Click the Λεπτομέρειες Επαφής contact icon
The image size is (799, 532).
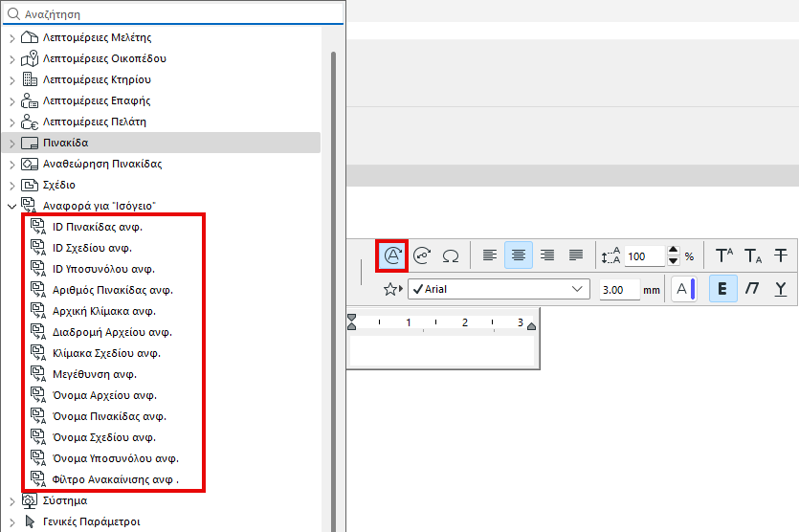click(x=30, y=100)
